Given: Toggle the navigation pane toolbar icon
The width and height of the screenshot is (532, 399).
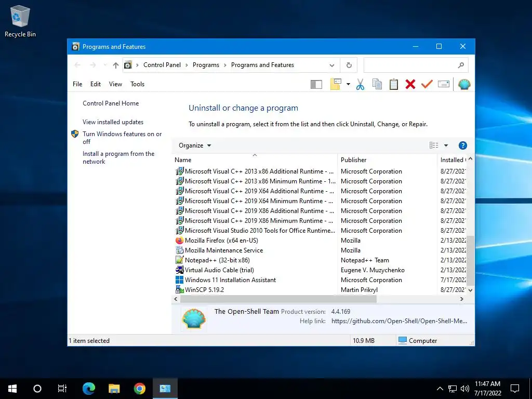Looking at the screenshot, I should pos(316,84).
